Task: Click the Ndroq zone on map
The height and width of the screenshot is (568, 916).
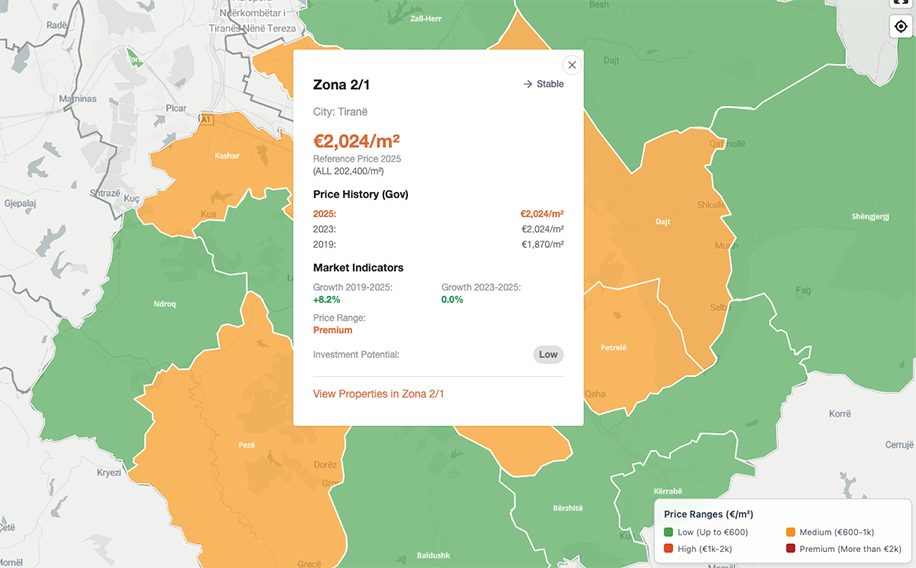Action: [165, 304]
